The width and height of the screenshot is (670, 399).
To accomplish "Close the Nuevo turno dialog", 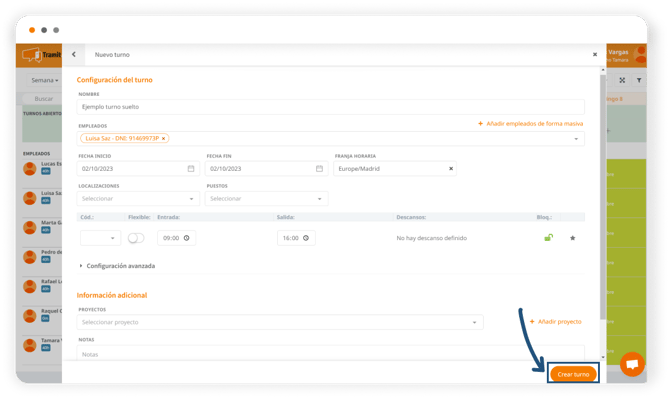I will coord(595,54).
